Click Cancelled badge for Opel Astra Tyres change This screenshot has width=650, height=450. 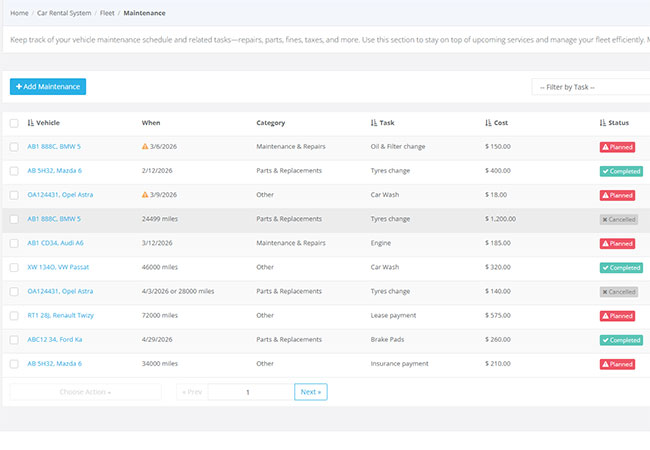coord(618,292)
